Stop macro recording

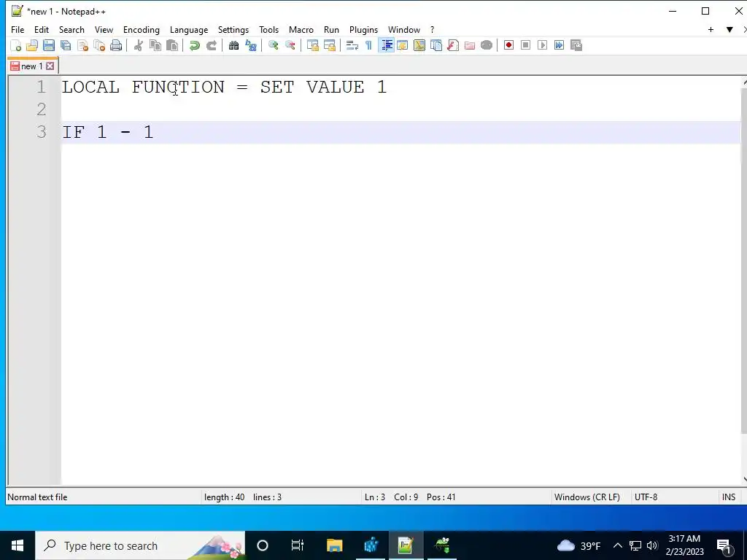tap(525, 45)
